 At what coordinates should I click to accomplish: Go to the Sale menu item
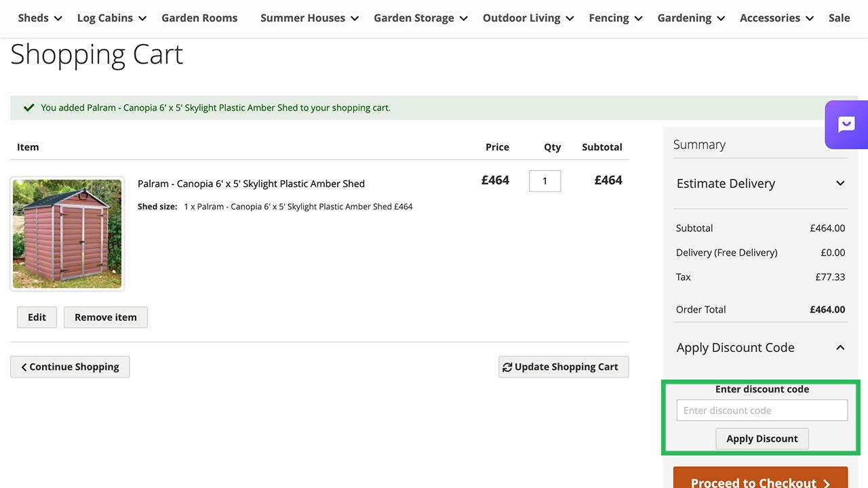(x=839, y=18)
